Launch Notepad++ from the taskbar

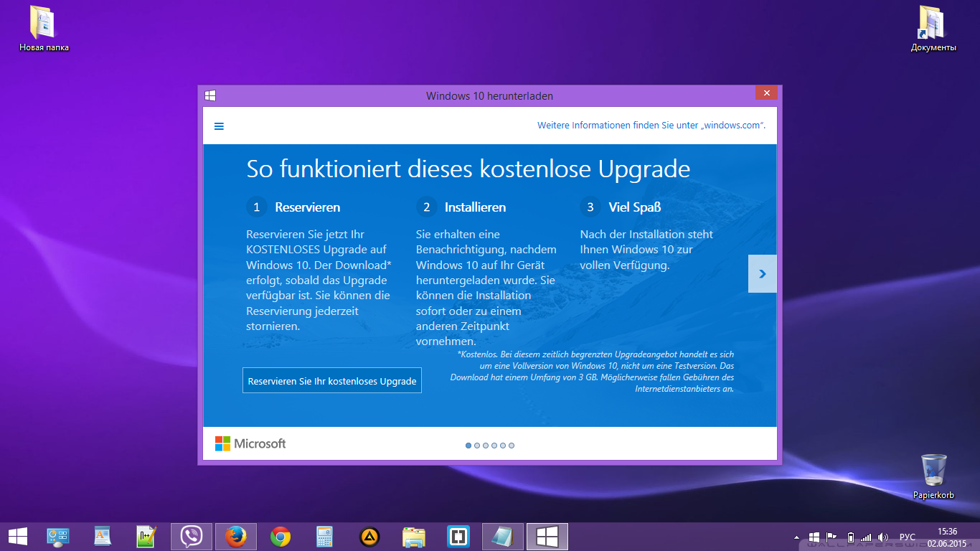pos(147,537)
